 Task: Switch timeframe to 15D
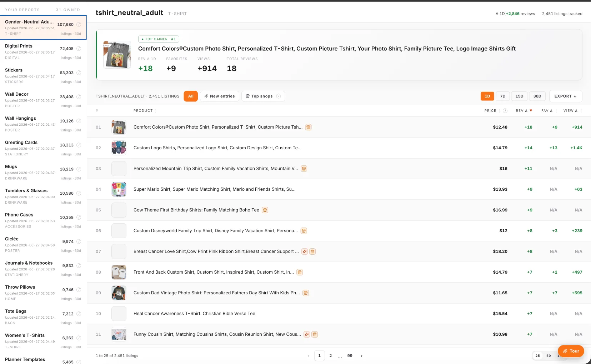[519, 96]
